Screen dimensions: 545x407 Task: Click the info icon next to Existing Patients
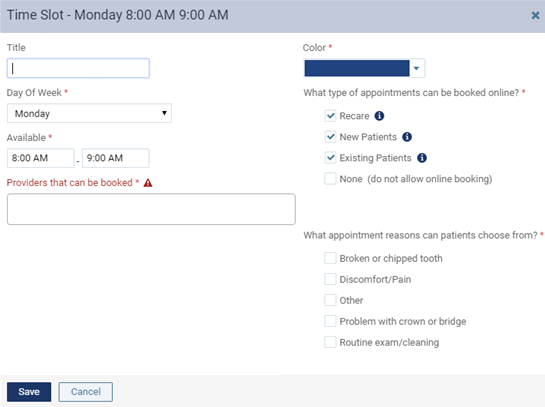point(422,158)
